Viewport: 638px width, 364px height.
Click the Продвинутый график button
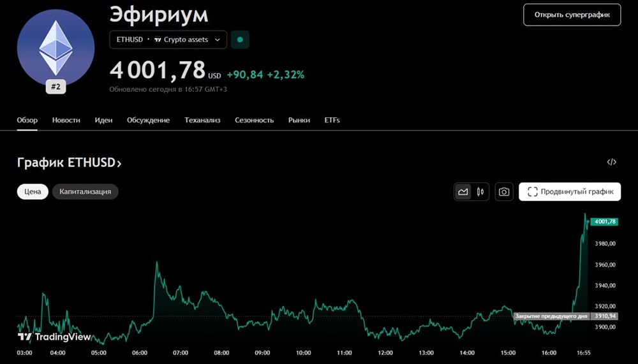tap(570, 191)
